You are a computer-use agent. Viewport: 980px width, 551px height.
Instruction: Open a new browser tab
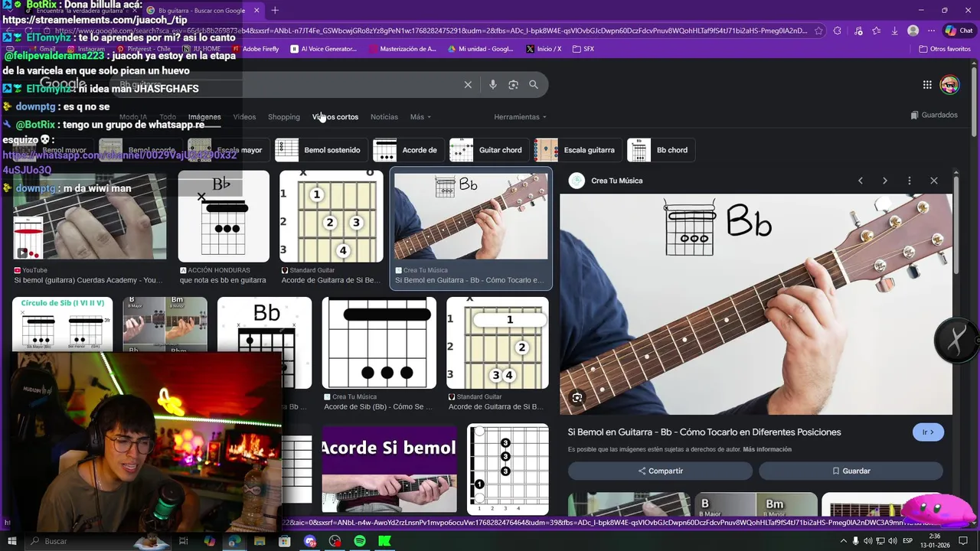(275, 10)
